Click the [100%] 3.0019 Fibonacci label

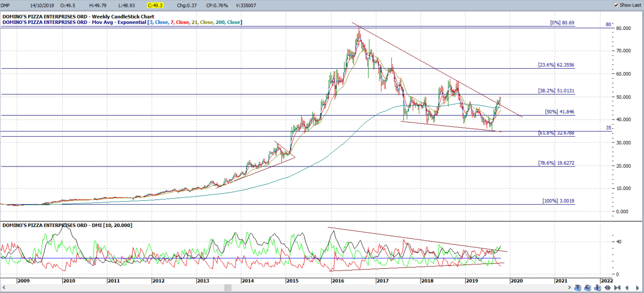(558, 201)
